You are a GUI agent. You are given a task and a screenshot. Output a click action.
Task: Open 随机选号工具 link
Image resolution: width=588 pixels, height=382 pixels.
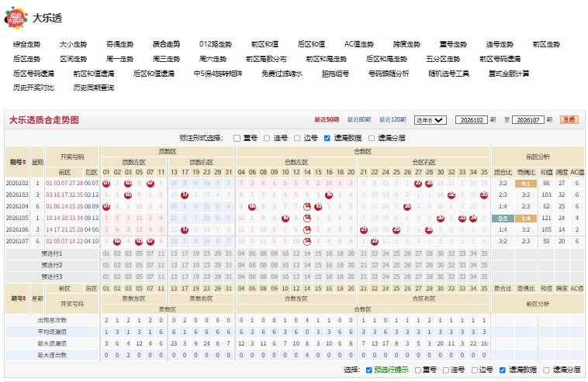(x=448, y=74)
